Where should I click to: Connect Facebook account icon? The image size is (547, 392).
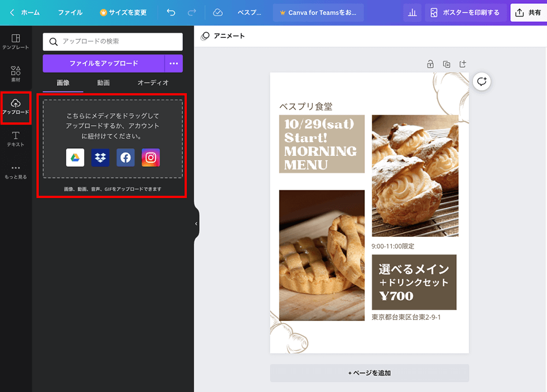coord(126,157)
